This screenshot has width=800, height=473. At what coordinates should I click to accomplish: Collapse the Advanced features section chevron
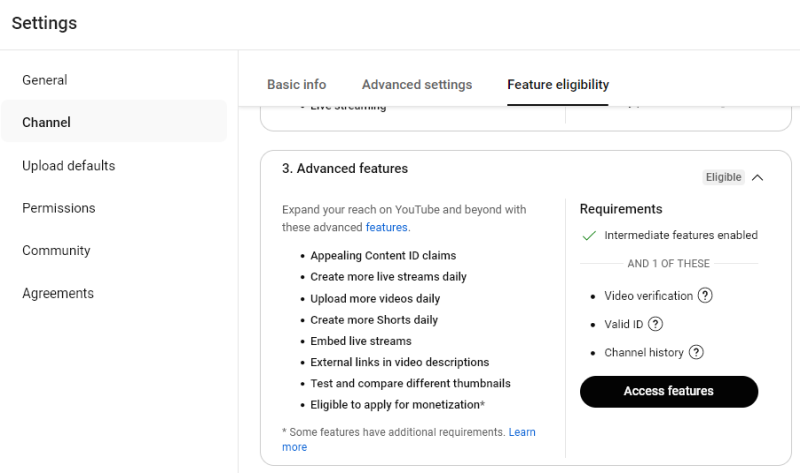tap(758, 178)
